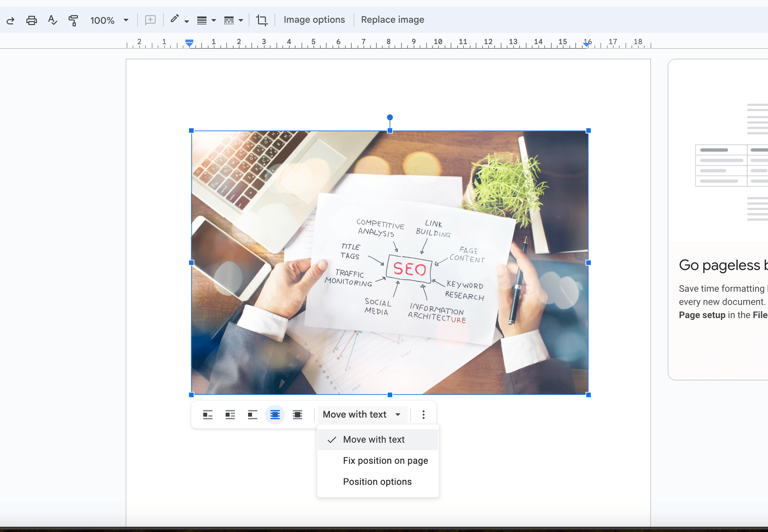Select Position options menu entry
768x532 pixels.
pyautogui.click(x=377, y=481)
